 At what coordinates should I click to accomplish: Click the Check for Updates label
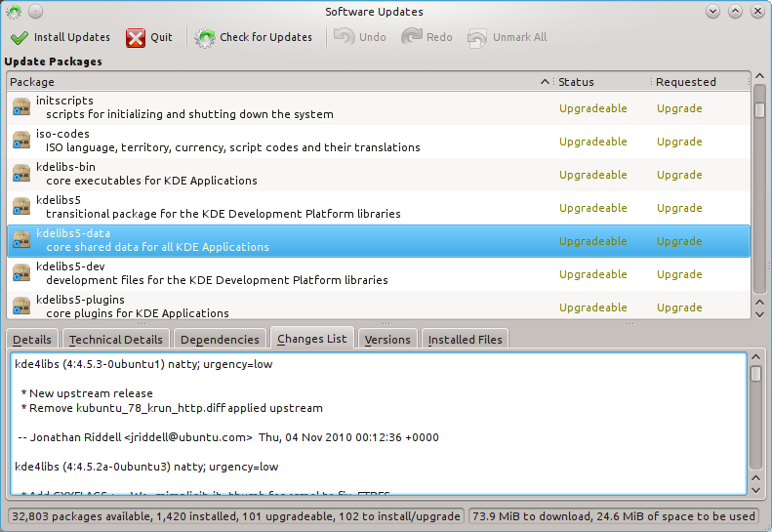[x=265, y=37]
